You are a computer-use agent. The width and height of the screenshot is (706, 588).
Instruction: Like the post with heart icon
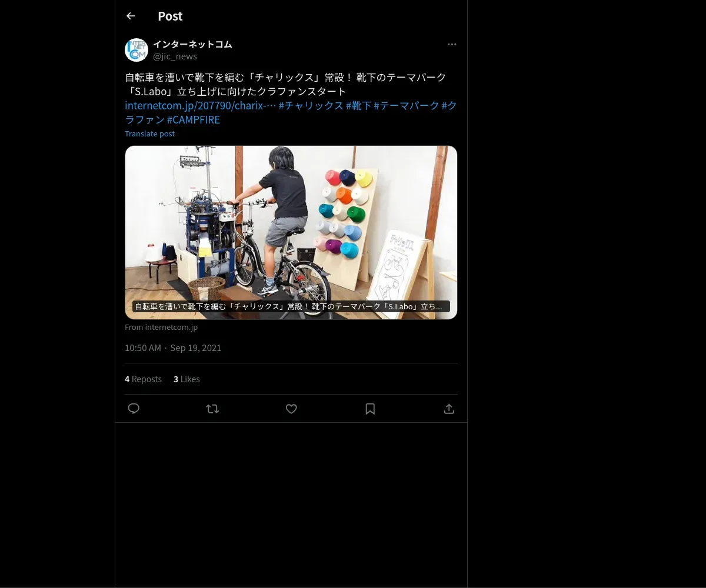tap(291, 409)
